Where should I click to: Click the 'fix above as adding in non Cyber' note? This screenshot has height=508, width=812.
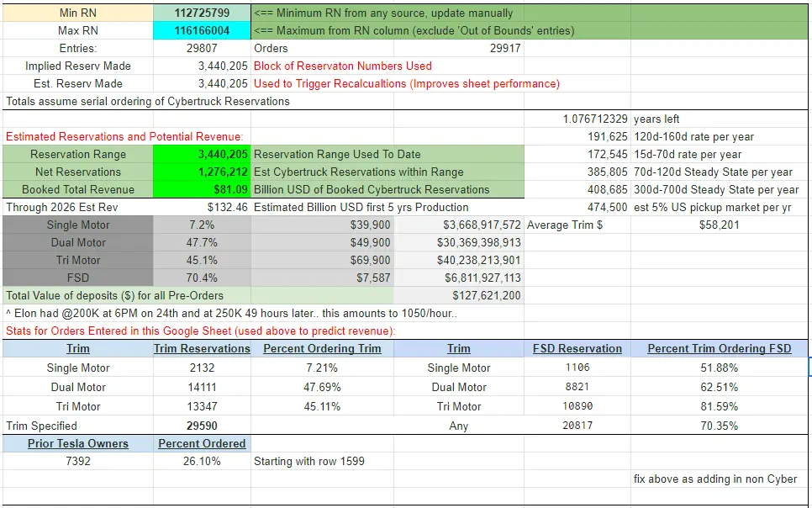(x=714, y=479)
